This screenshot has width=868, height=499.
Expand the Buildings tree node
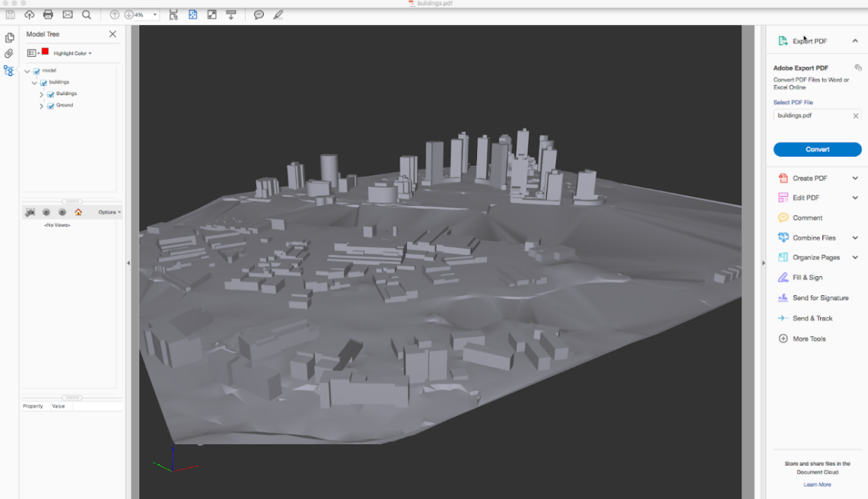[x=41, y=94]
